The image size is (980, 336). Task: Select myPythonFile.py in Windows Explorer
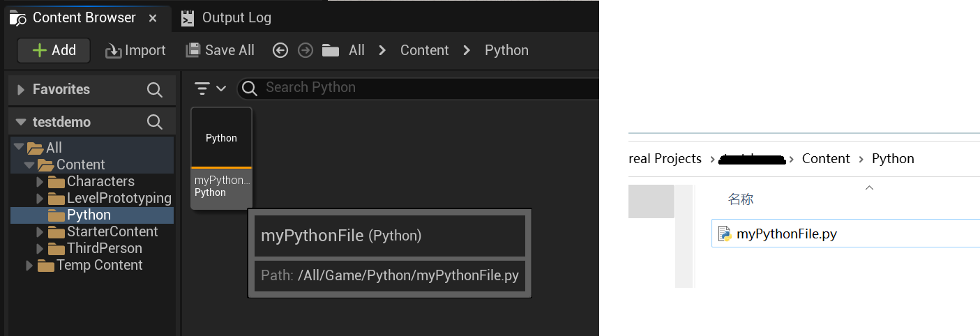pos(786,234)
